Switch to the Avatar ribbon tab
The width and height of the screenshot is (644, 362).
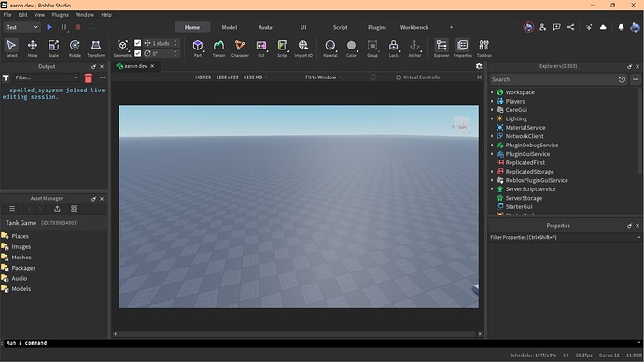pyautogui.click(x=266, y=27)
